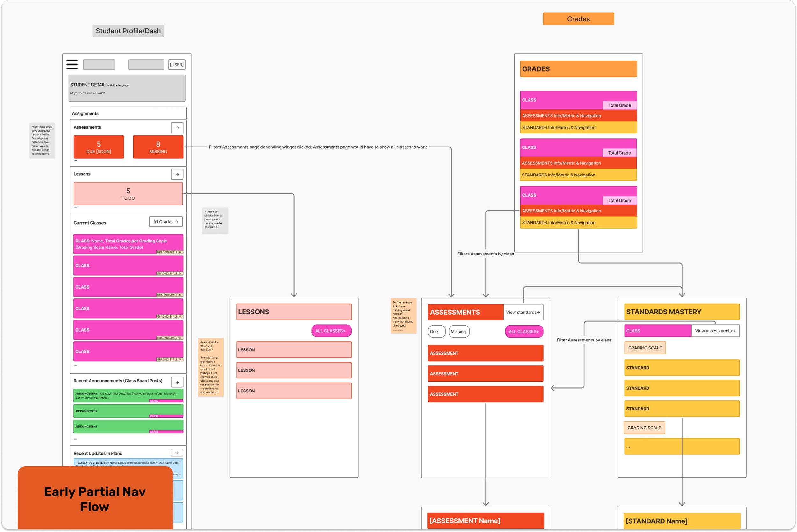Click the 8 Missing widget

point(158,147)
